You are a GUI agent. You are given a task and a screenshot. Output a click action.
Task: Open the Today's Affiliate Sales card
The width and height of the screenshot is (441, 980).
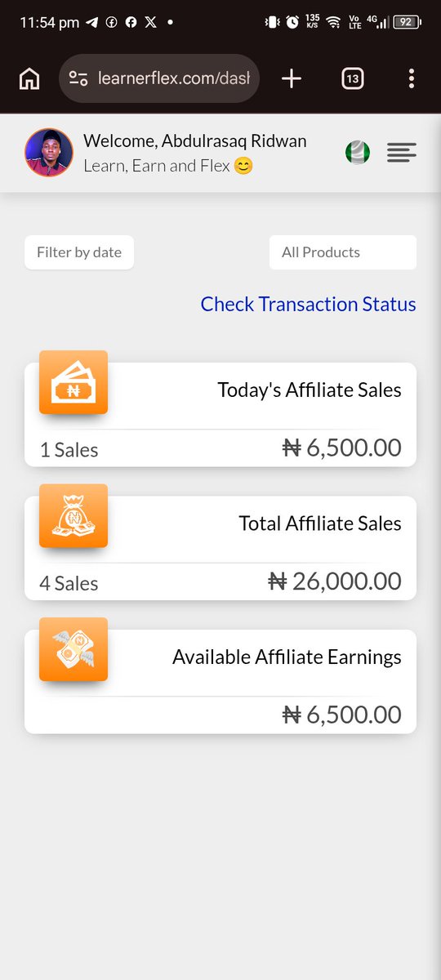[220, 415]
